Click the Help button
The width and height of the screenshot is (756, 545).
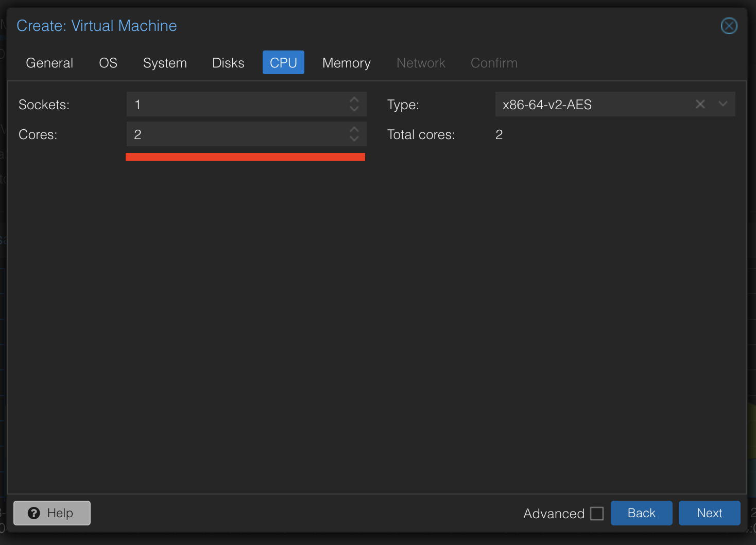[x=52, y=513]
